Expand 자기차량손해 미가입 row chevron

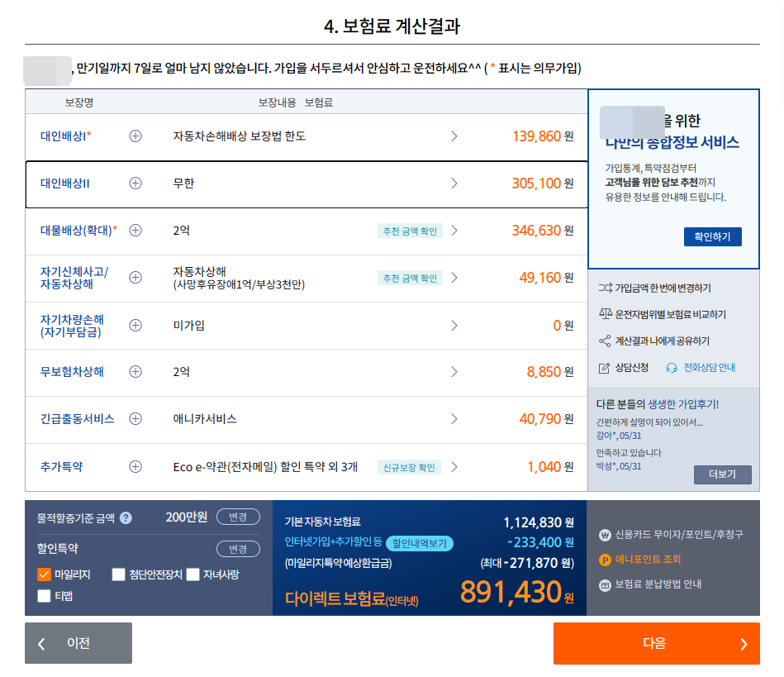tap(454, 325)
